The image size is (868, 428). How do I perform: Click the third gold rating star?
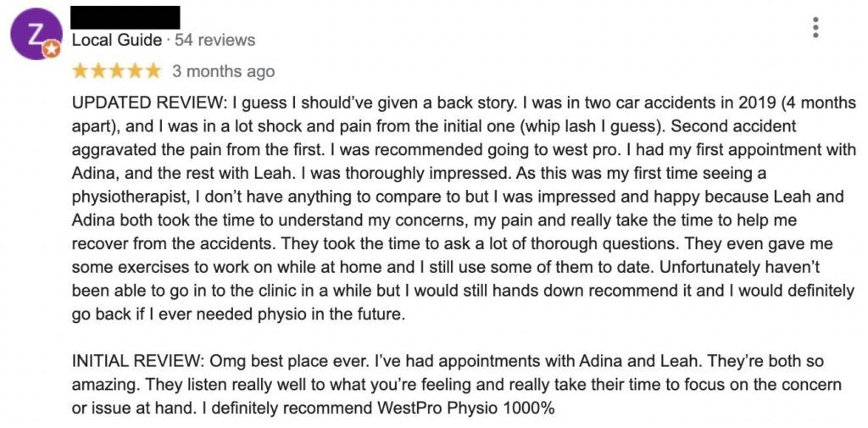[x=117, y=71]
